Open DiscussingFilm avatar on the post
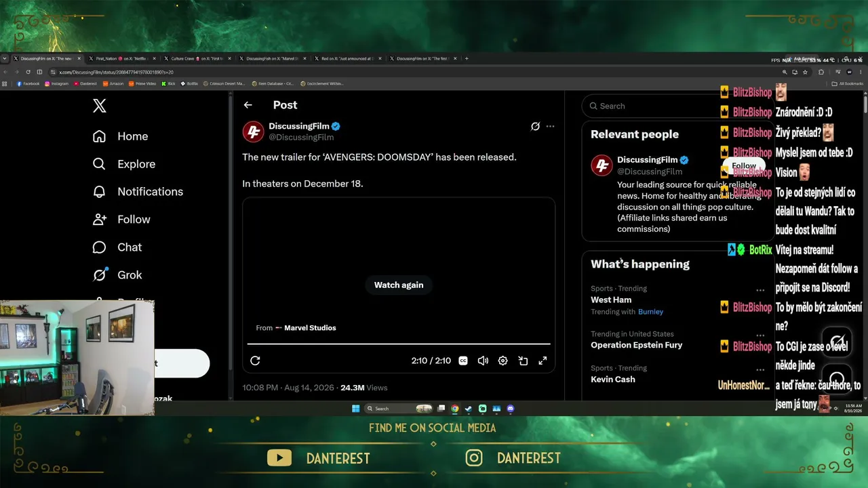The height and width of the screenshot is (488, 868). (254, 131)
